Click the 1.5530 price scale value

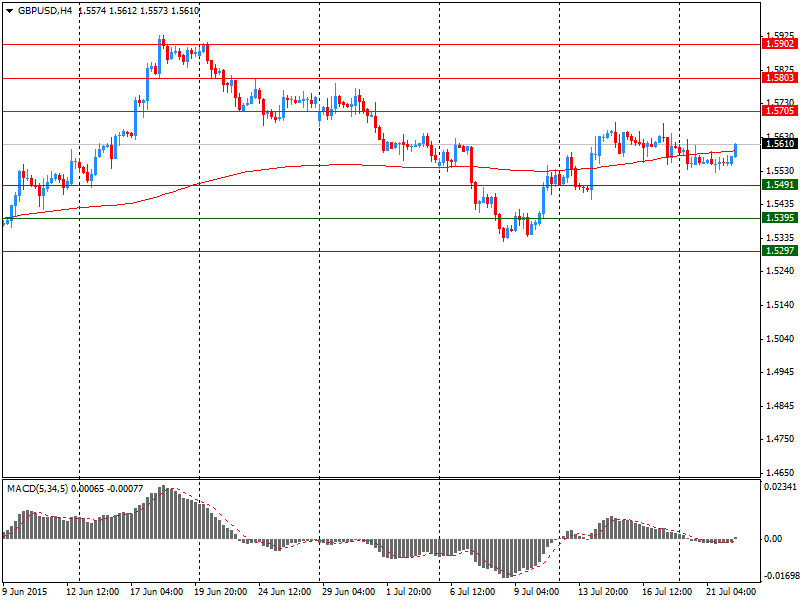(781, 170)
